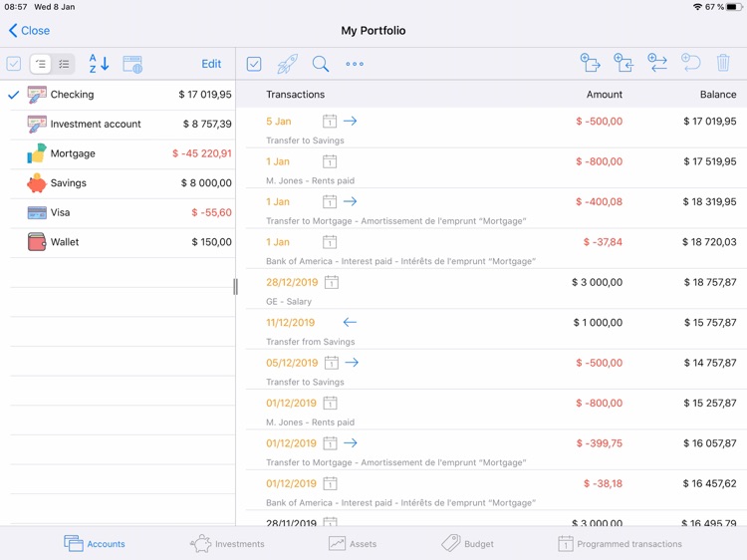
Task: Click left arrow on 11/12/2019 transfer
Action: pos(350,323)
